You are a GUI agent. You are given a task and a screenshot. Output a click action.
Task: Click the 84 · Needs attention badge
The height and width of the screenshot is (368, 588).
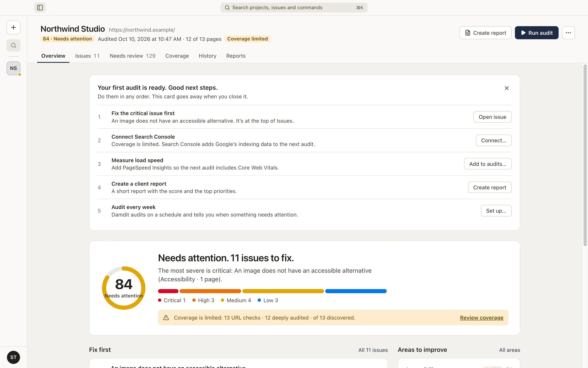[x=67, y=39]
